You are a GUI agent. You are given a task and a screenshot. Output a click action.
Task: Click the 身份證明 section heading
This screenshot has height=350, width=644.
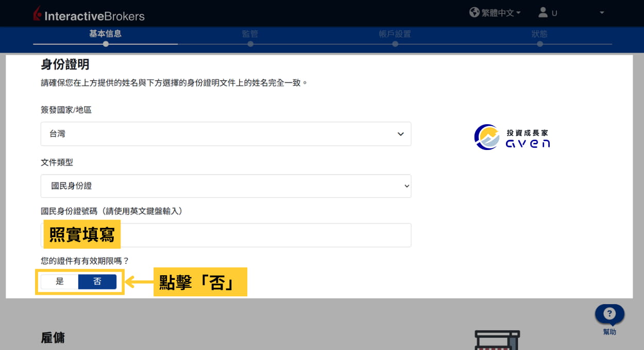(x=65, y=64)
